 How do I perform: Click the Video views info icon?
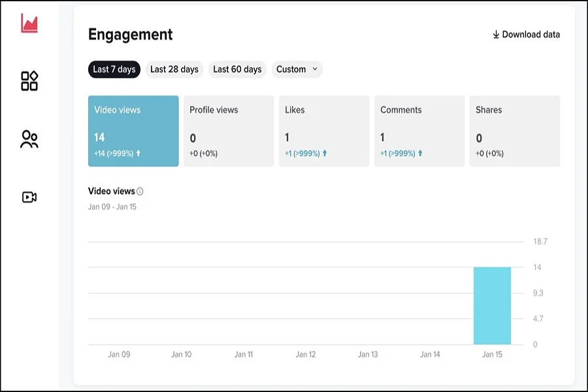pos(140,191)
